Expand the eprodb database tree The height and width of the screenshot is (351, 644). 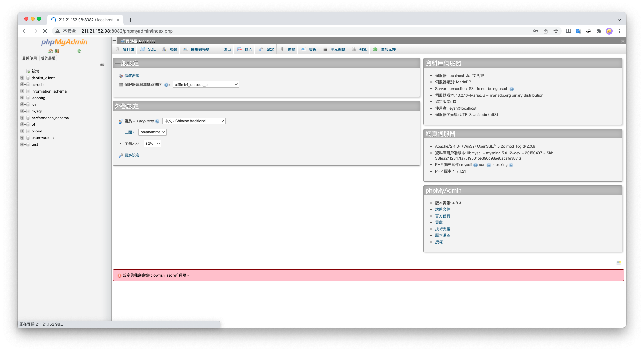(x=22, y=85)
